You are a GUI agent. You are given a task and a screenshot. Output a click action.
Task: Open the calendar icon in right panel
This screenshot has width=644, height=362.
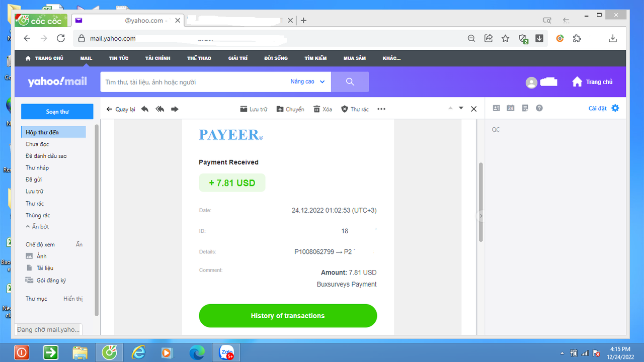(x=511, y=108)
